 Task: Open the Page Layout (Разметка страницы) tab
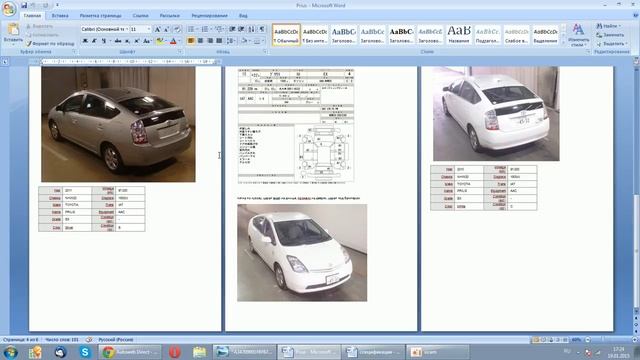coord(100,16)
